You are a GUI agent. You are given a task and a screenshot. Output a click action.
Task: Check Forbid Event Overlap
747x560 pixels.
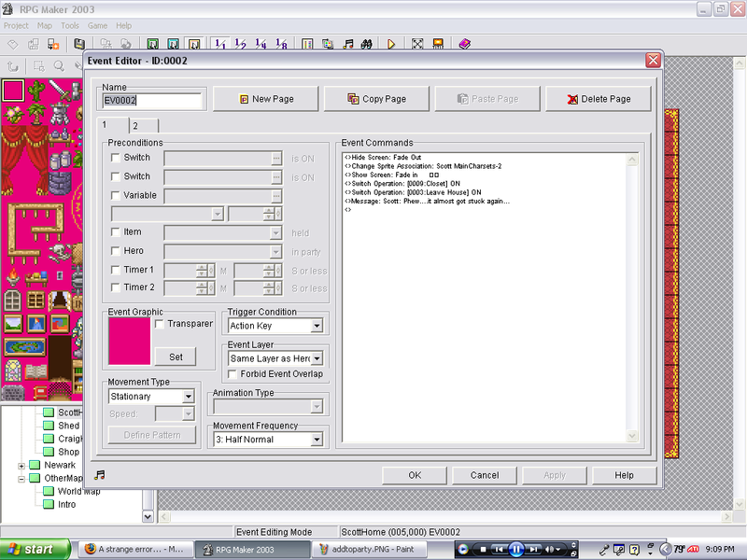[x=233, y=374]
